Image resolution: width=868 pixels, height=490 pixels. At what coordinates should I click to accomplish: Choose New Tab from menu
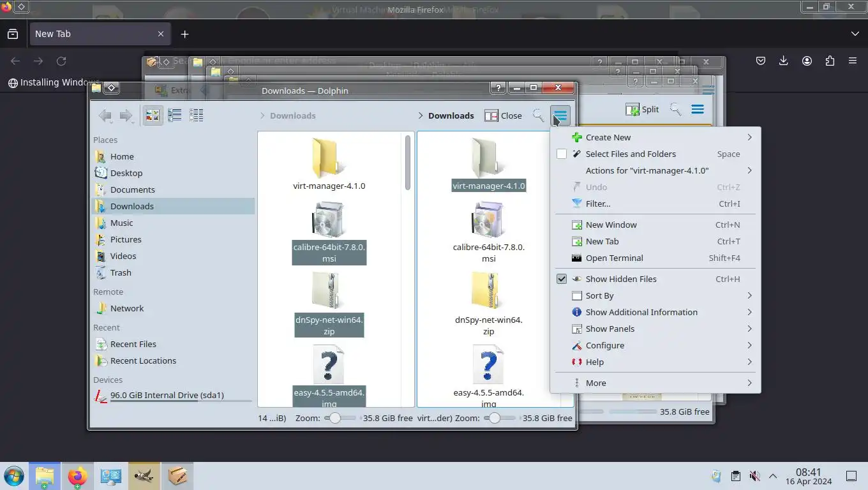[655, 241]
